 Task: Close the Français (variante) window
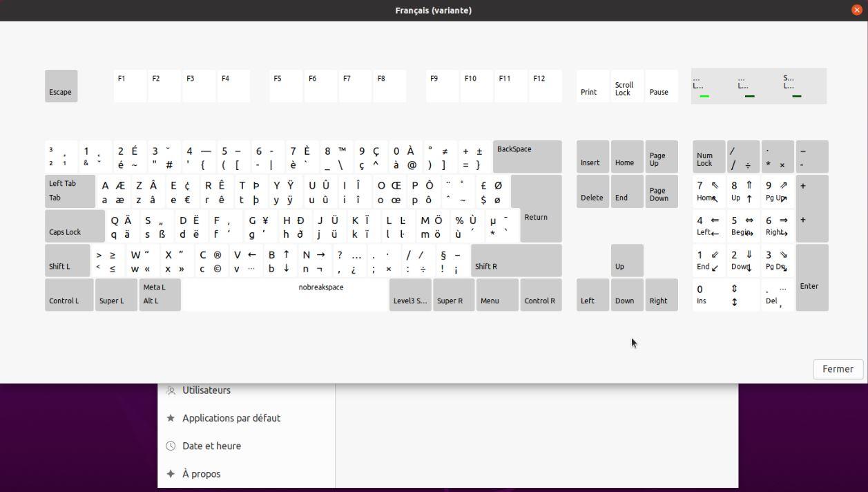pyautogui.click(x=857, y=10)
